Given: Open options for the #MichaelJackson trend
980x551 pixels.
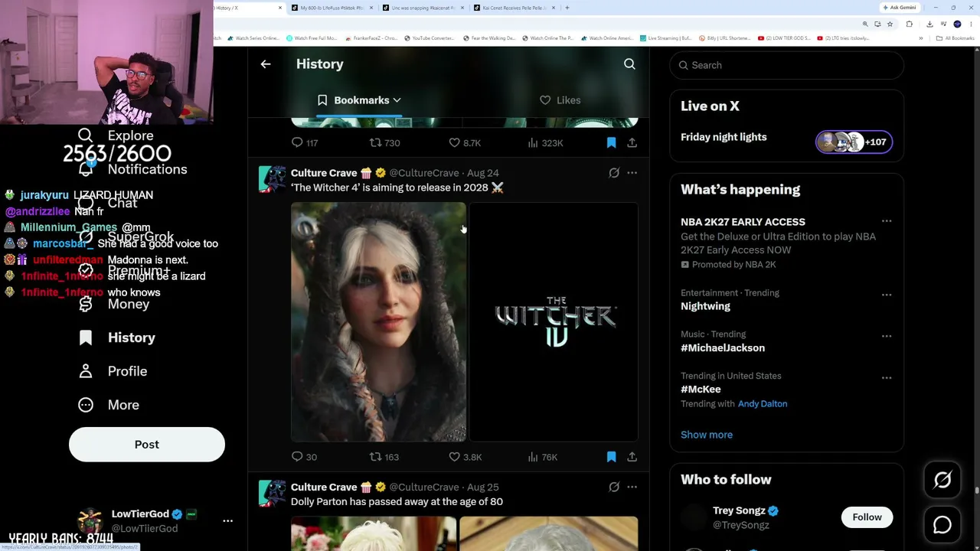Looking at the screenshot, I should pos(887,336).
